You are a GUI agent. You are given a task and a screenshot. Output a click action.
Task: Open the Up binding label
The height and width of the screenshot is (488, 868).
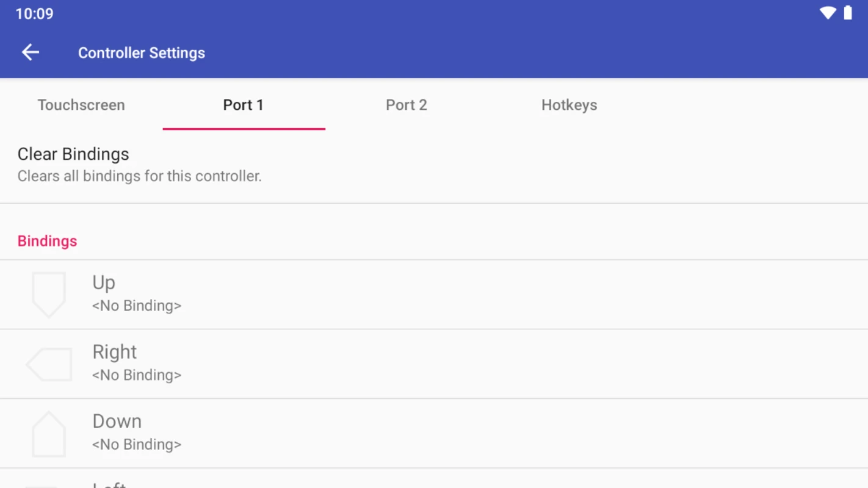pyautogui.click(x=104, y=282)
